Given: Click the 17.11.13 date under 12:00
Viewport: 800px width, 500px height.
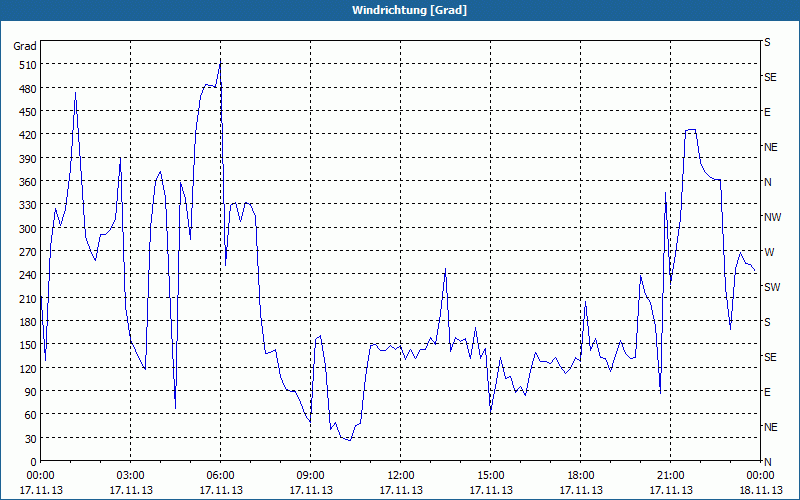Looking at the screenshot, I should (x=401, y=490).
